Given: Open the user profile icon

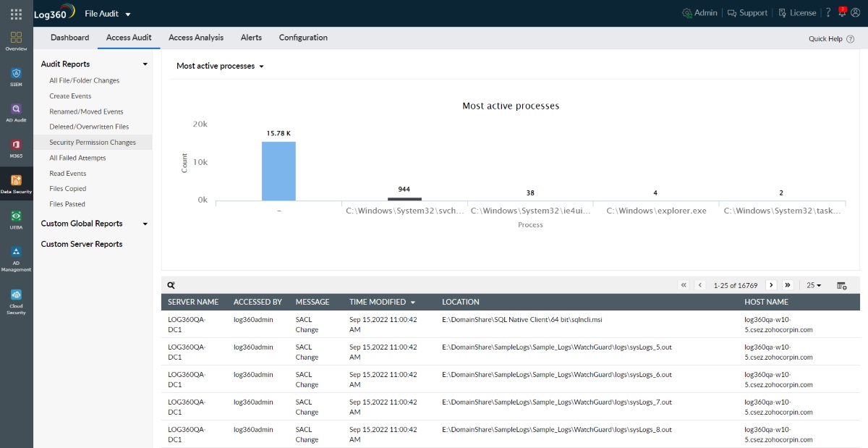Looking at the screenshot, I should (856, 13).
